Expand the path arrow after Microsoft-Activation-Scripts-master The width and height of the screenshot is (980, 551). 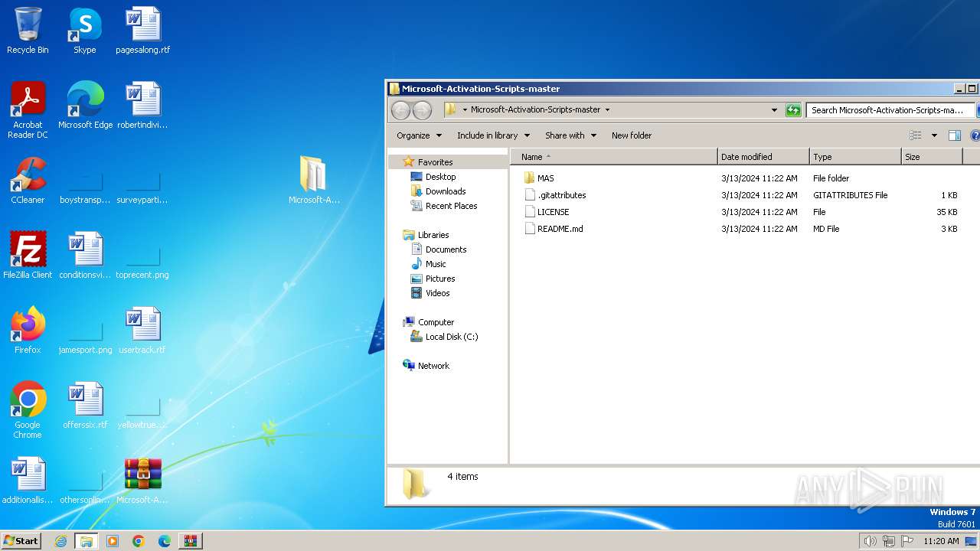(x=608, y=109)
